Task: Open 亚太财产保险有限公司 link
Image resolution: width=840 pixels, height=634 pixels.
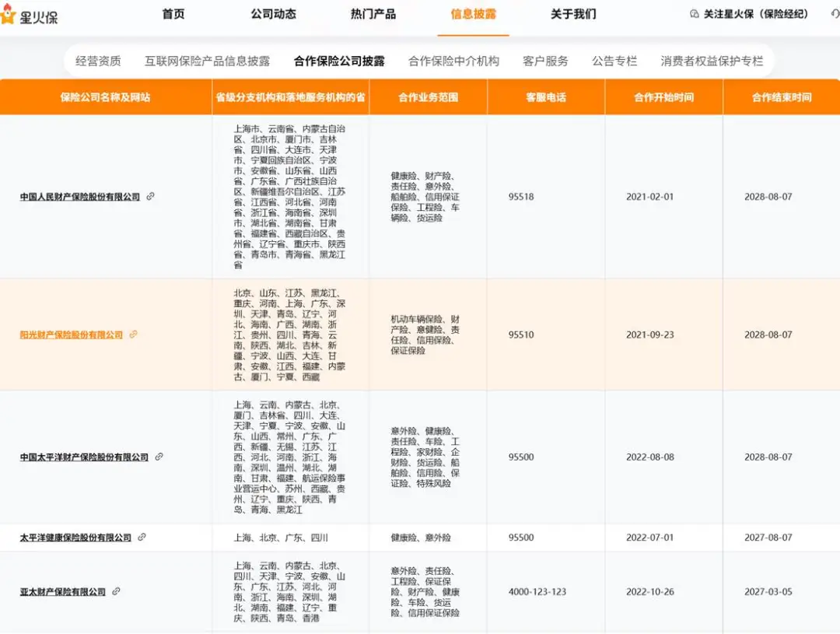Action: click(63, 592)
